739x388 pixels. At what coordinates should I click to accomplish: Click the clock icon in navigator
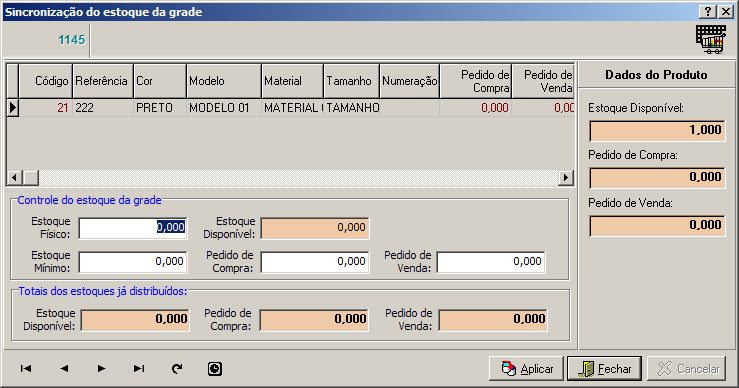215,369
